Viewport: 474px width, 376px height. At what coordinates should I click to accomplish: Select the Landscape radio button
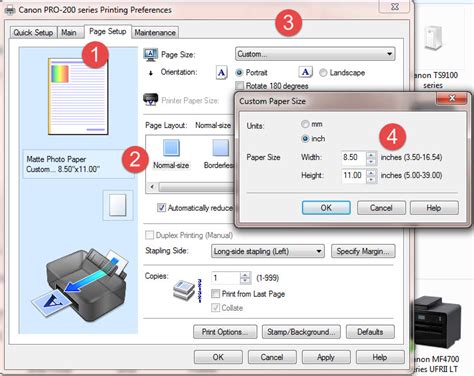tap(323, 72)
